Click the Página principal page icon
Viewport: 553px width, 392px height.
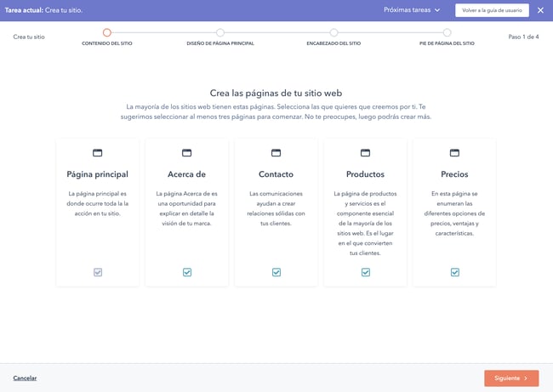(x=98, y=153)
